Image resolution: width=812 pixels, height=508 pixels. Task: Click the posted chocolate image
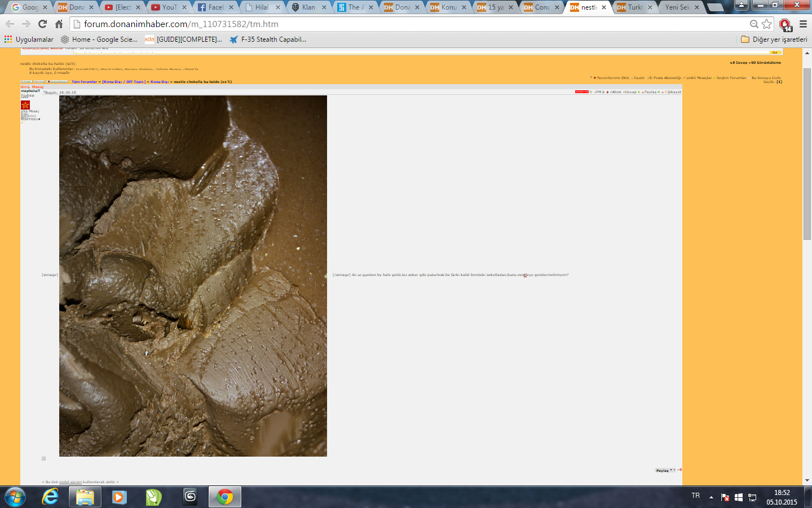point(193,275)
